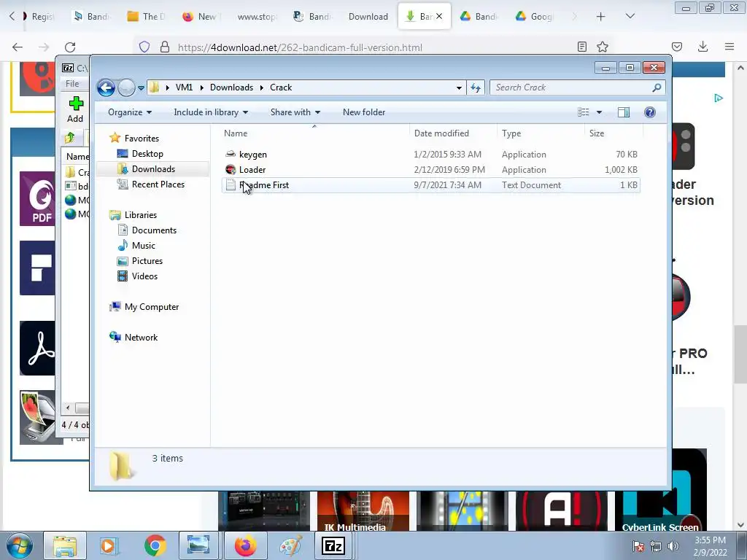Open the view options dropdown arrow
This screenshot has height=560, width=747.
(600, 112)
